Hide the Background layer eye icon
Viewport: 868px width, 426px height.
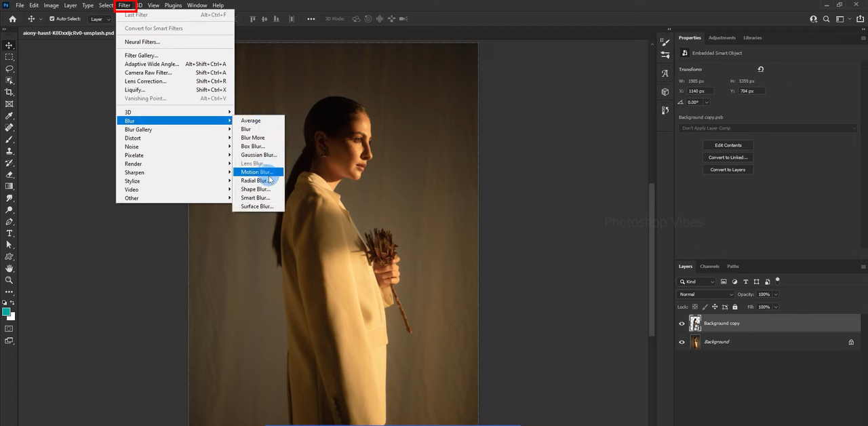pos(682,342)
